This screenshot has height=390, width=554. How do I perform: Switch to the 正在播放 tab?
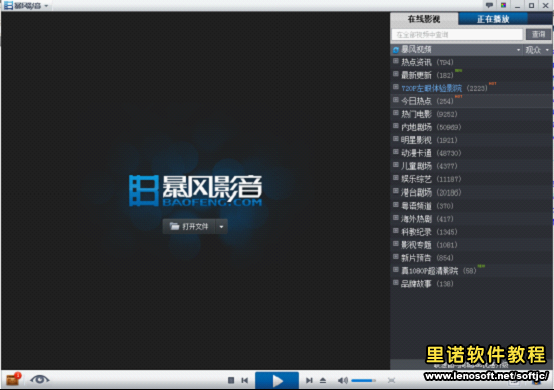point(493,19)
